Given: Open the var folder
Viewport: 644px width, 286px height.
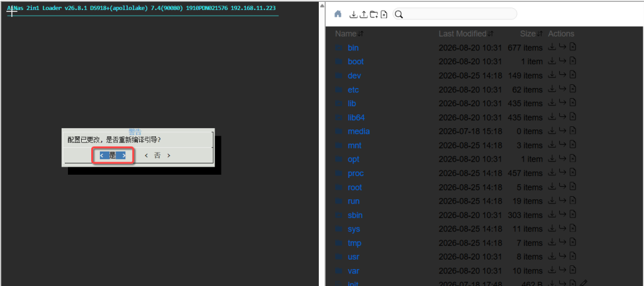Looking at the screenshot, I should click(x=353, y=271).
